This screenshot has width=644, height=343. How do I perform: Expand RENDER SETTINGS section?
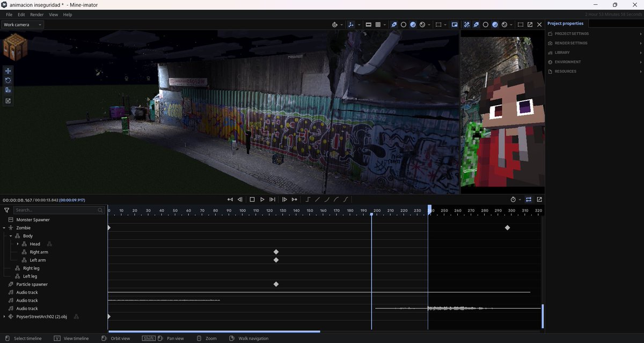point(595,43)
